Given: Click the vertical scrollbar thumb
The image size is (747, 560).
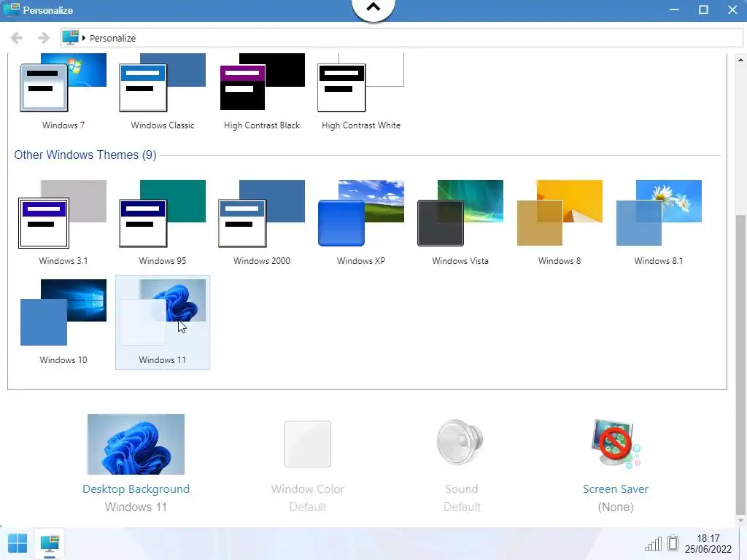Looking at the screenshot, I should [x=740, y=365].
